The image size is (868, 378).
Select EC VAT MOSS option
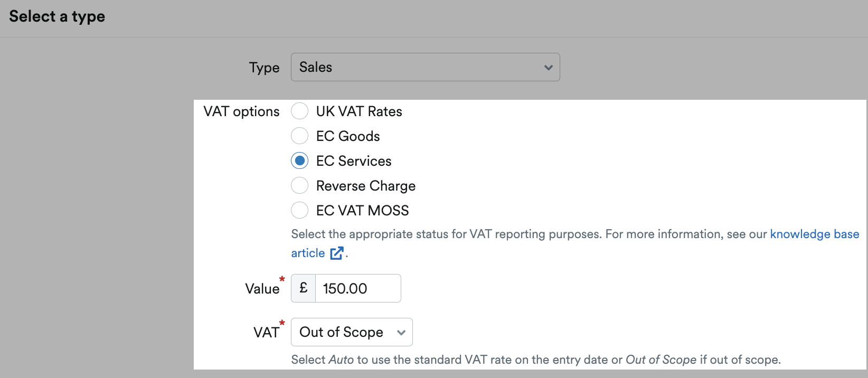coord(299,211)
